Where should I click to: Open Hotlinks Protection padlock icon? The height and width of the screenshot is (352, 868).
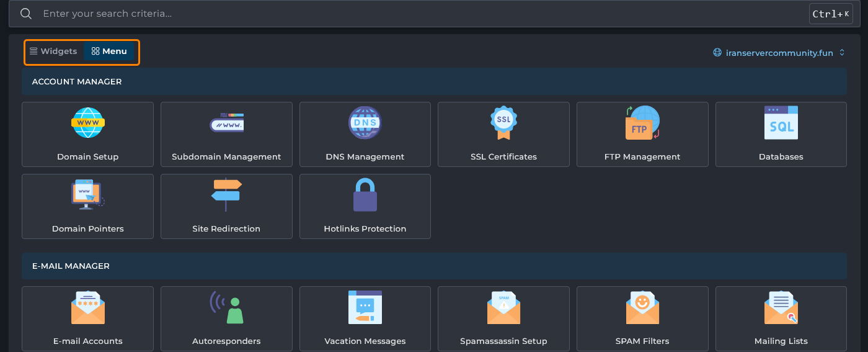coord(365,194)
